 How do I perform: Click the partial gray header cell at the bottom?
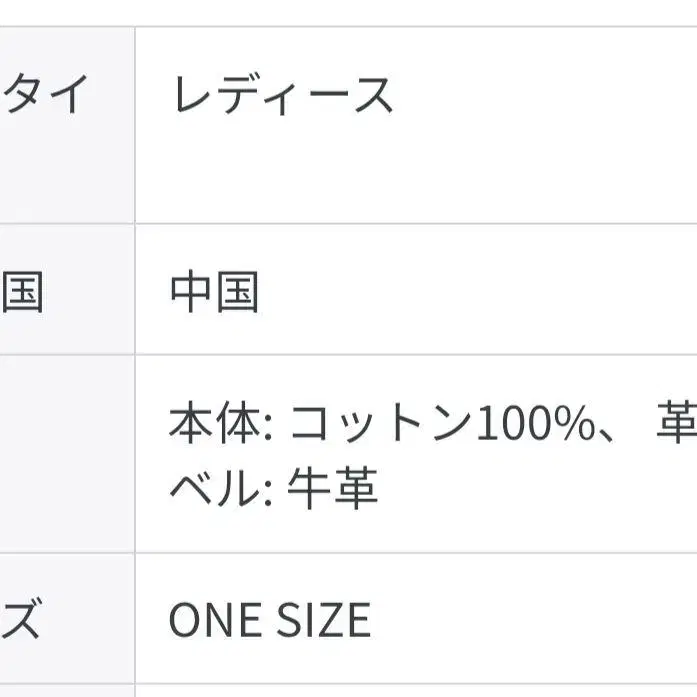point(67,691)
